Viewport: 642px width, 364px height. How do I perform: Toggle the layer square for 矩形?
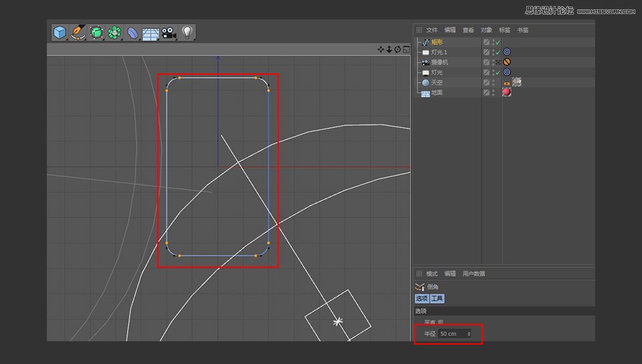[x=486, y=42]
